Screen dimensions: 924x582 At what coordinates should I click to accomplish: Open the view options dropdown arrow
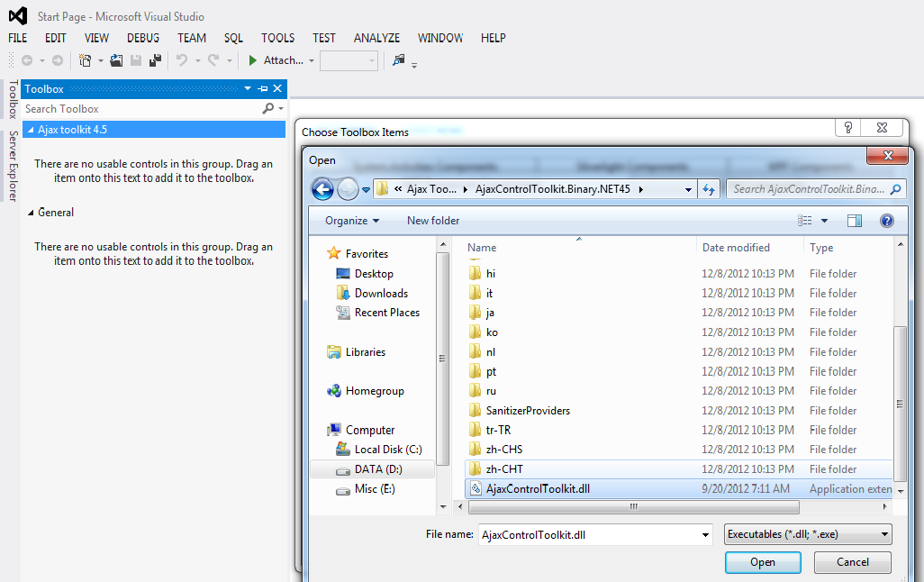pyautogui.click(x=824, y=221)
